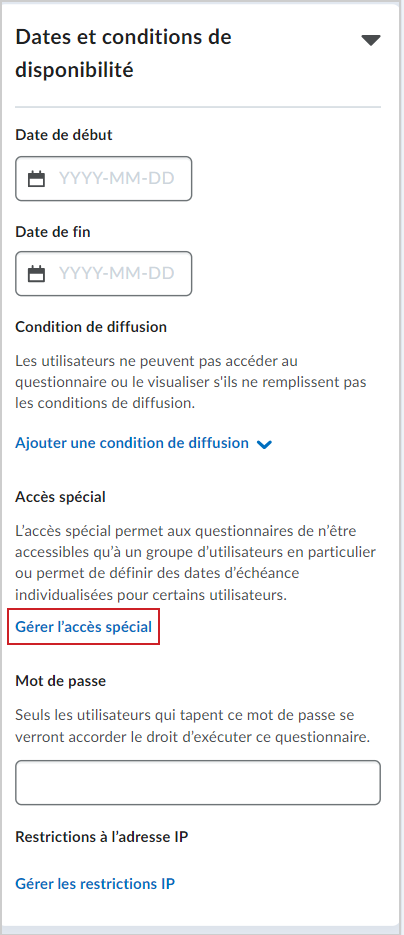This screenshot has width=404, height=935.
Task: Click the Mot de passe label
Action: pyautogui.click(x=61, y=680)
